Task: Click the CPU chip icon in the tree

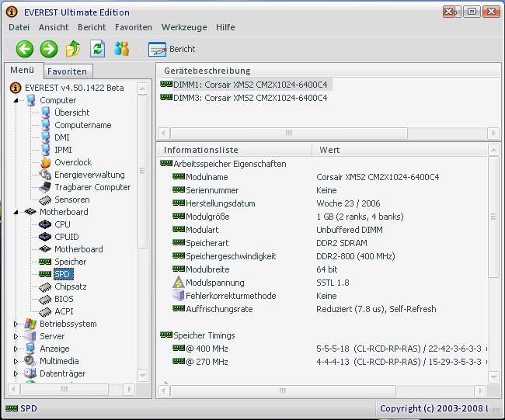Action: coord(45,224)
